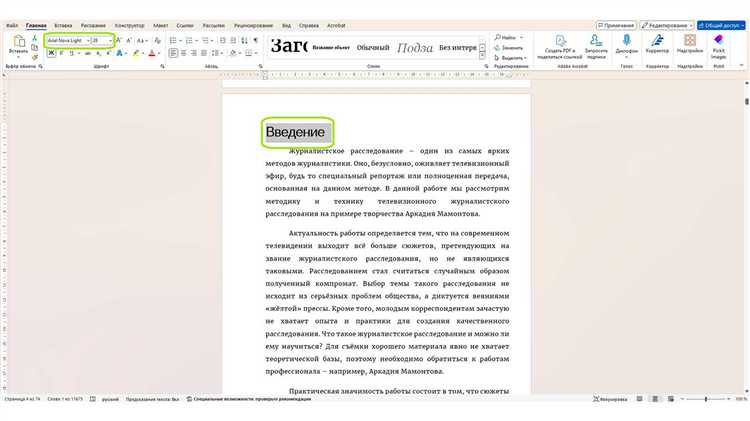Screen dimensions: 750x421
Task: Toggle Bold (Ж) formatting
Action: click(51, 53)
